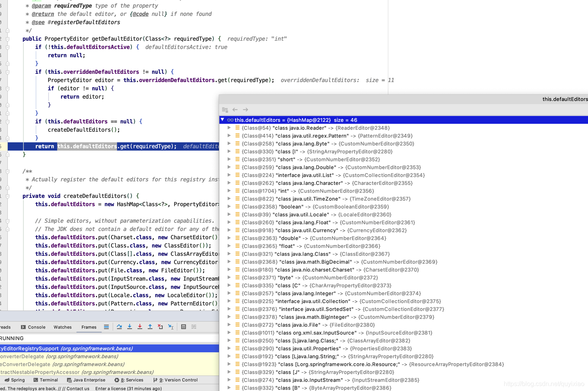The height and width of the screenshot is (391, 588).
Task: Switch to the Console tab
Action: (x=33, y=327)
